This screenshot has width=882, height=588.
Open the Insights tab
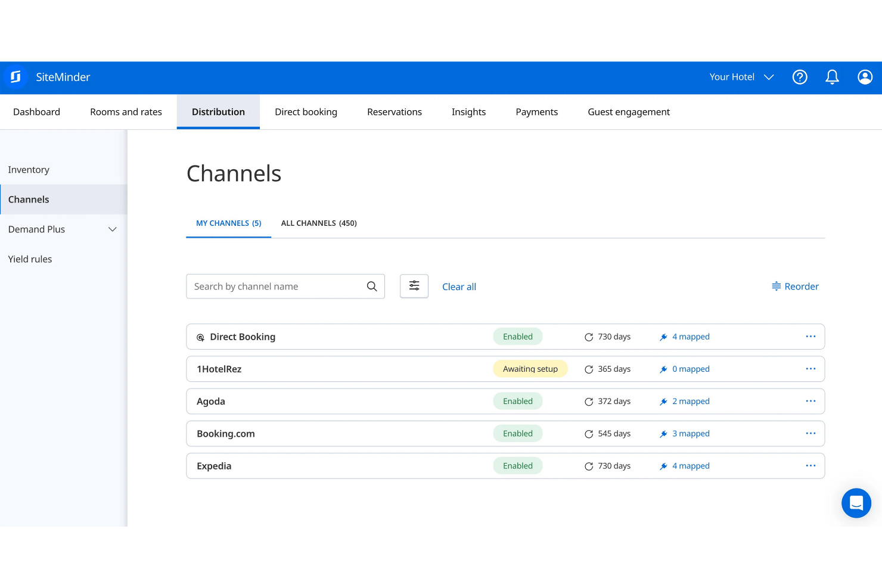468,112
